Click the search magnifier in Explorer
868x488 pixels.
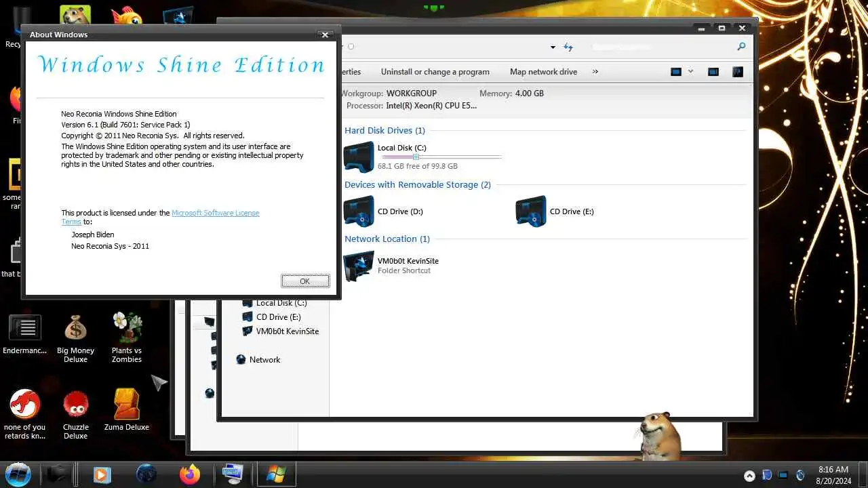point(741,46)
